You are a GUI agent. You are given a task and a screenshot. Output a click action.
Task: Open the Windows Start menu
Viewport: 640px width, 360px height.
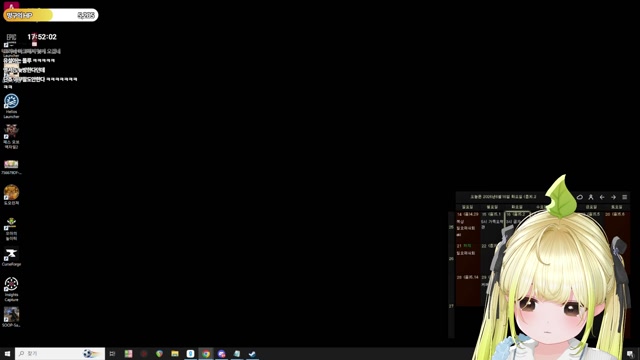coord(7,354)
